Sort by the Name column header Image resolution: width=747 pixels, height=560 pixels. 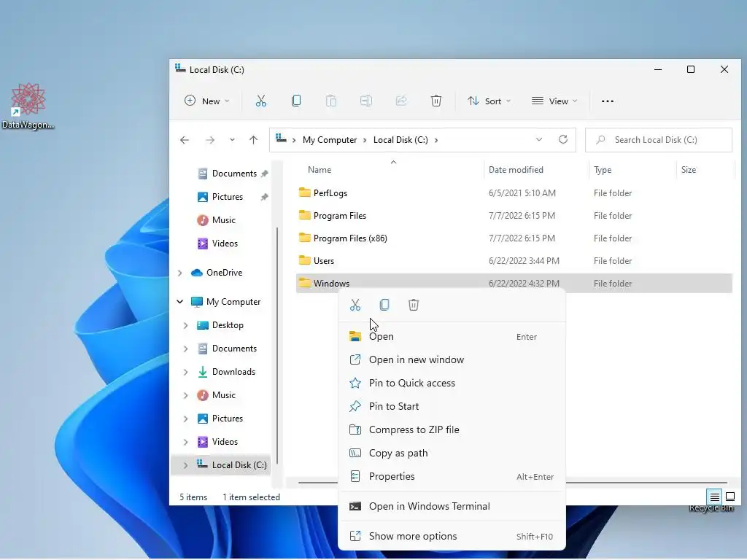[320, 170]
